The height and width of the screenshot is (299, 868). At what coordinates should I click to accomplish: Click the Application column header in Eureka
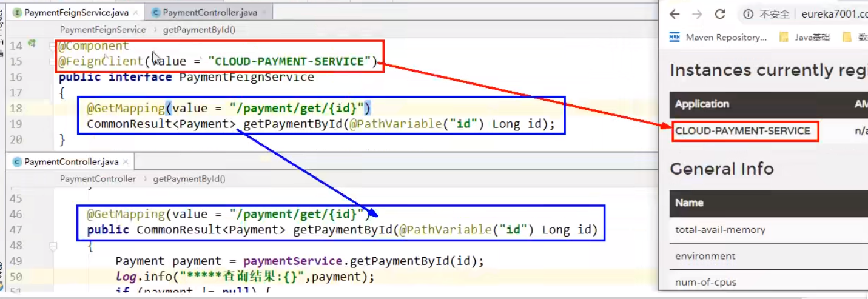coord(702,104)
